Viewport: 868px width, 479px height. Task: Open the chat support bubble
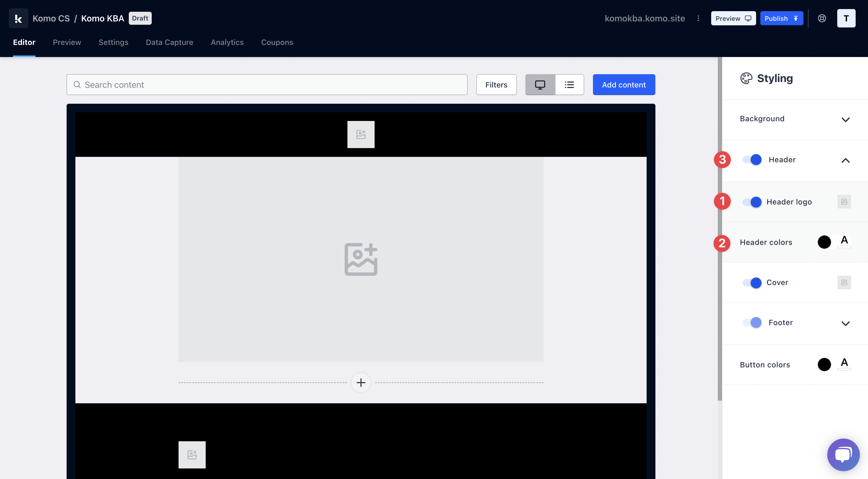tap(843, 454)
